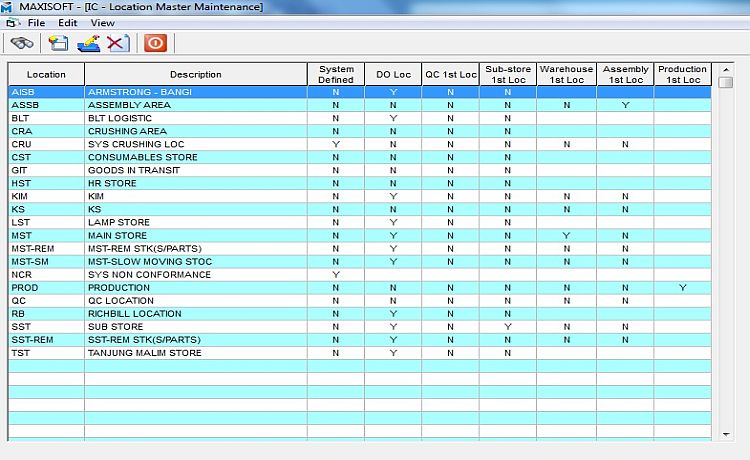Click the new record toolbar icon
Viewport: 750px width, 460px height.
pos(59,43)
